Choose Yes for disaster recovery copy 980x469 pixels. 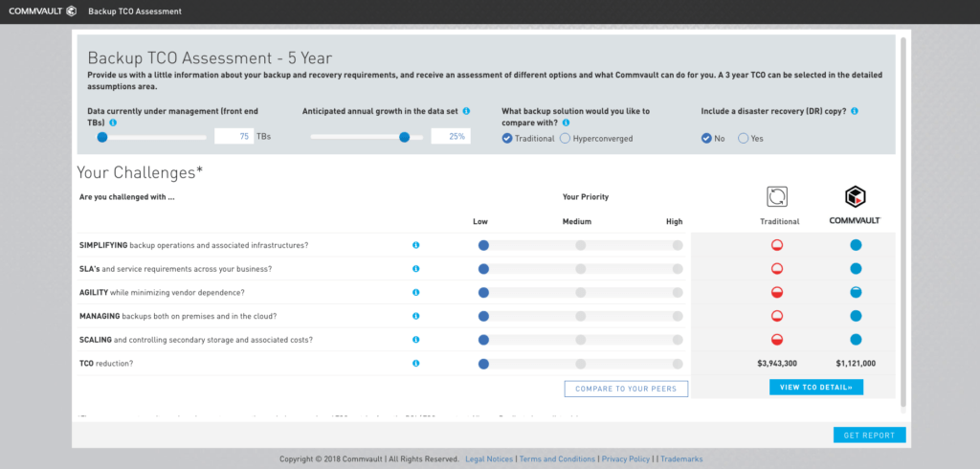tap(743, 138)
